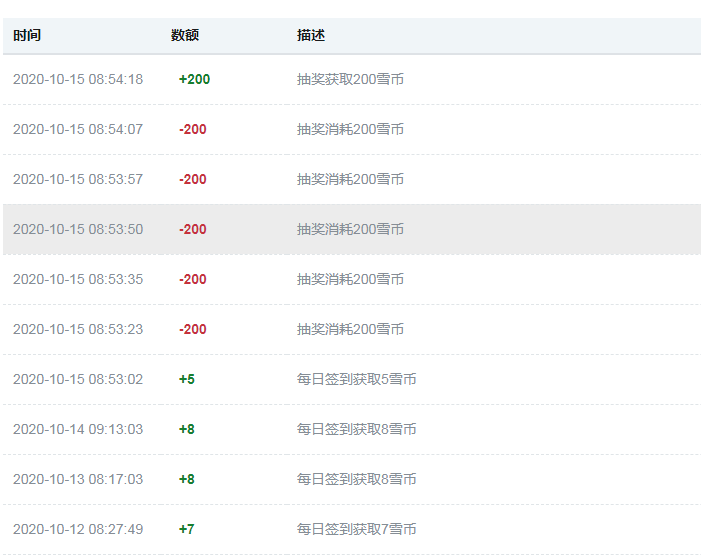
Task: Click the -200 amount at 08:53:57
Action: 193,180
